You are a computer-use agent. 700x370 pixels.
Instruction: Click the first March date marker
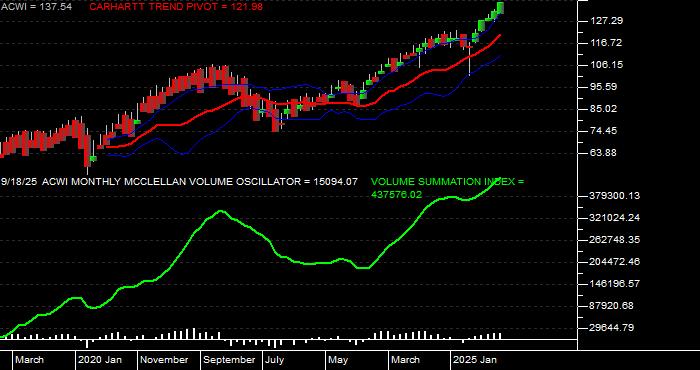click(29, 360)
